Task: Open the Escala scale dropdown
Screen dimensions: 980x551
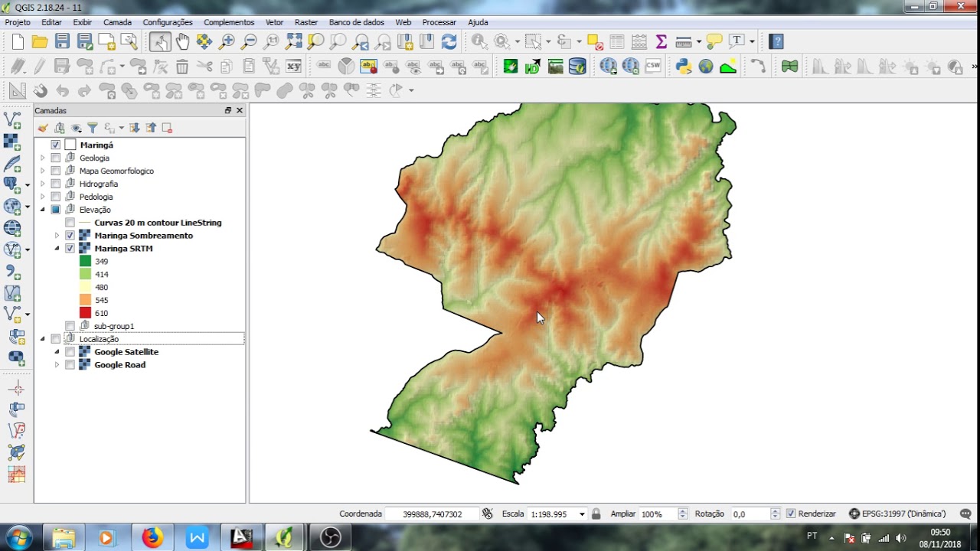Action: 582,514
